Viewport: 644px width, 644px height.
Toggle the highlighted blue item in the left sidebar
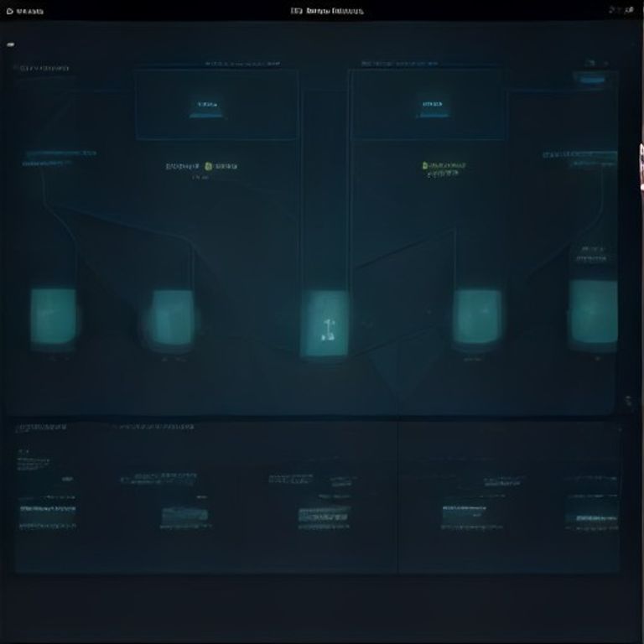pyautogui.click(x=61, y=153)
